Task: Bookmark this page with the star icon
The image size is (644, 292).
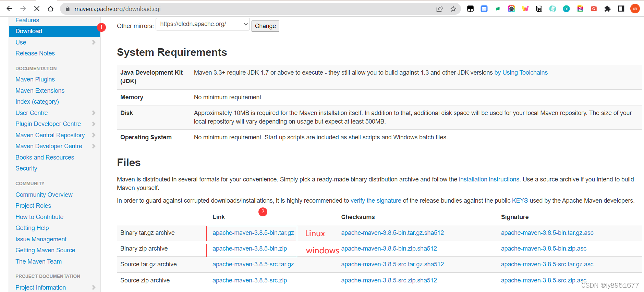Action: 453,9
